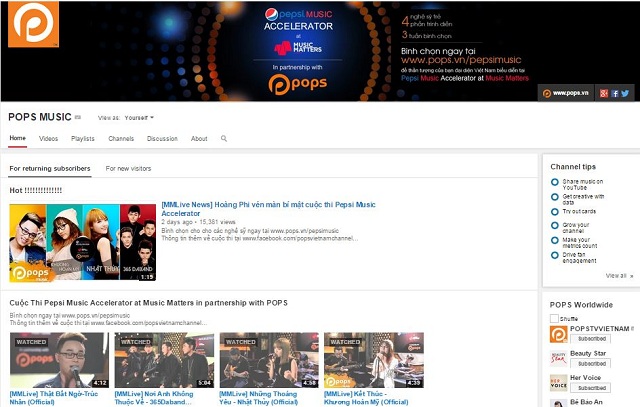The height and width of the screenshot is (407, 640).
Task: Open the Her Voice channel name
Action: click(585, 378)
